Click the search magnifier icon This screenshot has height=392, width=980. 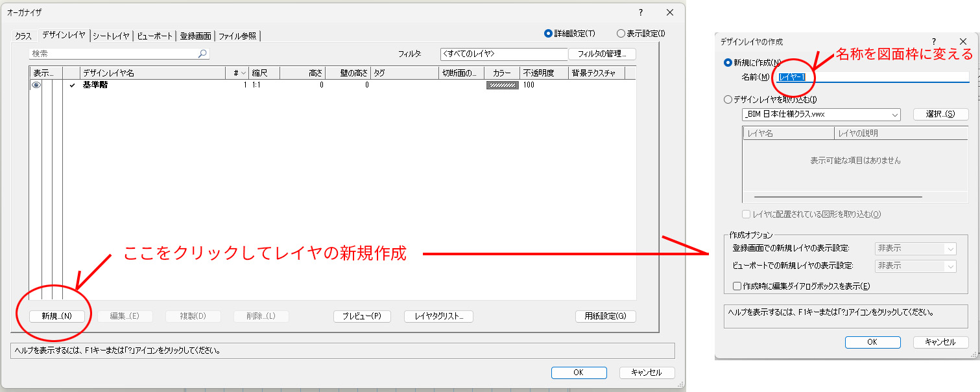click(x=202, y=54)
